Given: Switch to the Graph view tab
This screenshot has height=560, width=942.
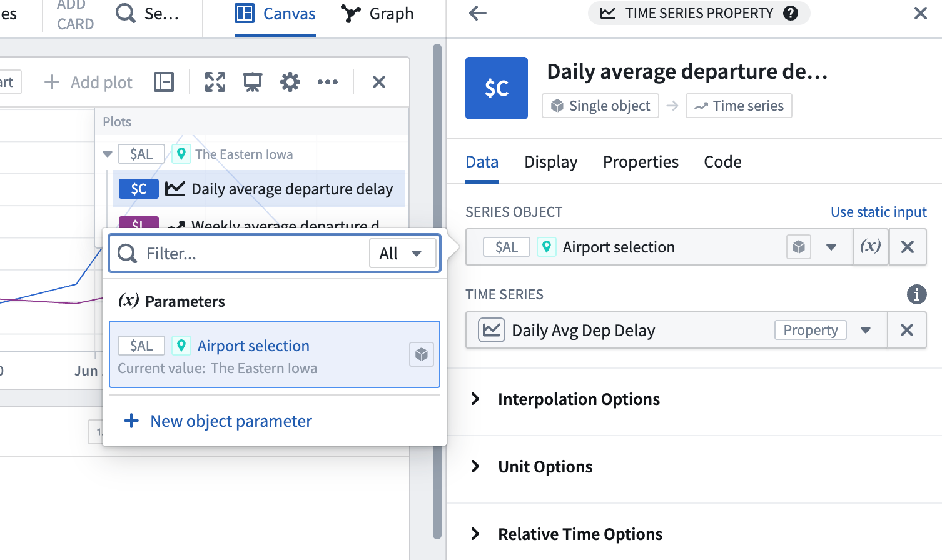Looking at the screenshot, I should point(378,14).
